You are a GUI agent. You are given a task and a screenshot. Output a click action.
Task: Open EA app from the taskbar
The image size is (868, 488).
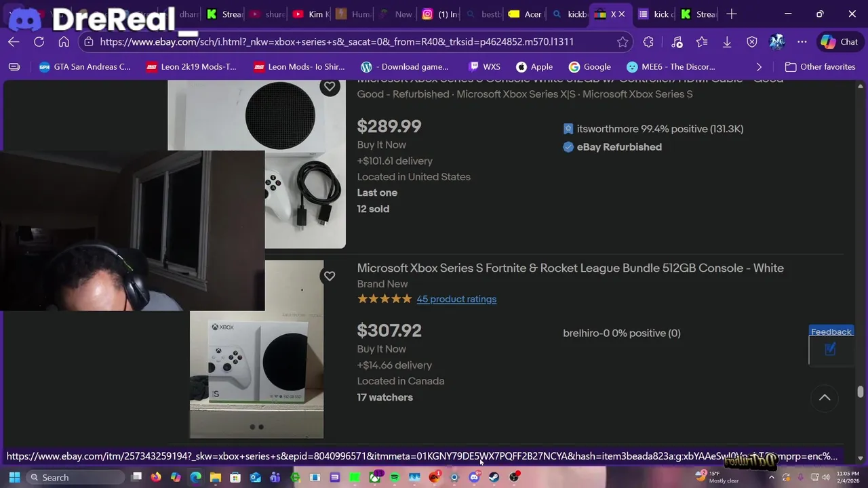coord(434,477)
